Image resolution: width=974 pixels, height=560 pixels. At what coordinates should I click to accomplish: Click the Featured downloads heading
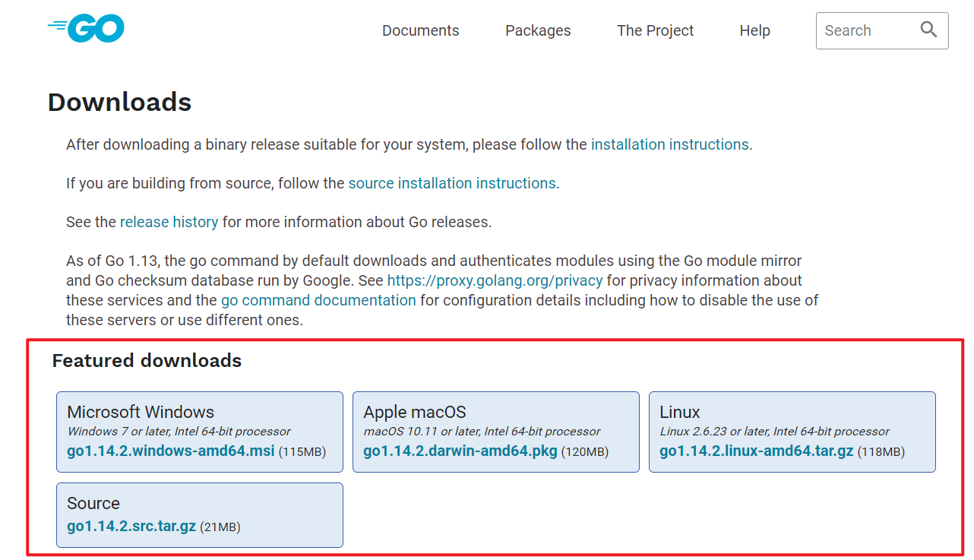point(147,360)
